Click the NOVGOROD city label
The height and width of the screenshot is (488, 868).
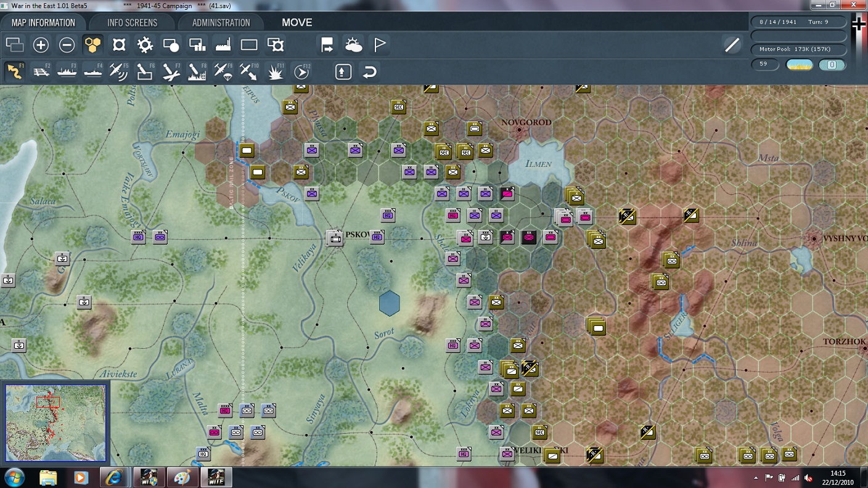click(526, 122)
